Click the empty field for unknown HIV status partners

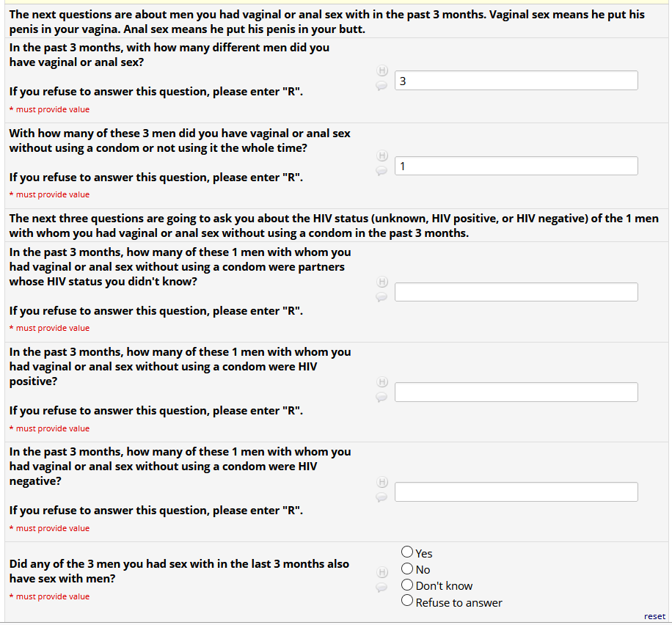pyautogui.click(x=516, y=292)
